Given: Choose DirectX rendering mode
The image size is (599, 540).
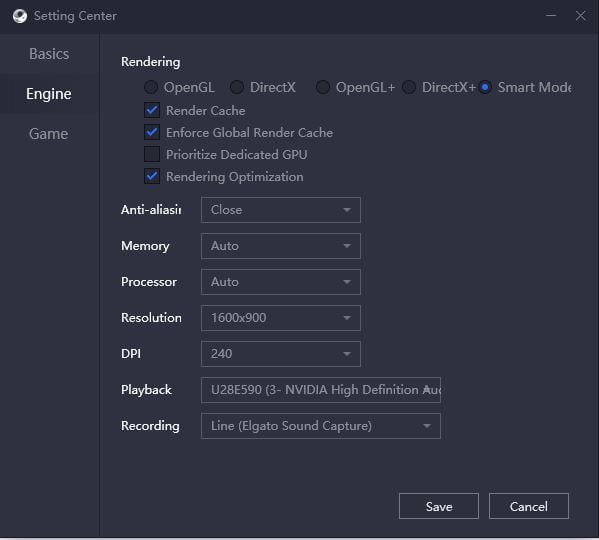Looking at the screenshot, I should (237, 87).
